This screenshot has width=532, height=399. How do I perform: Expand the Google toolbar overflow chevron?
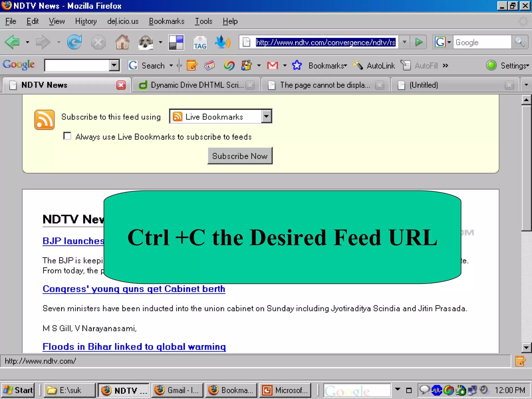(x=445, y=65)
